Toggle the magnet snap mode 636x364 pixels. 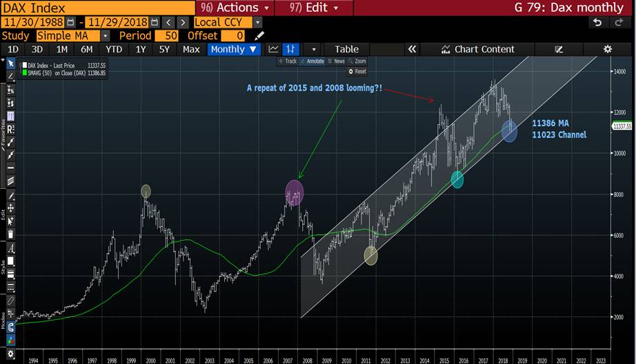tap(10, 327)
